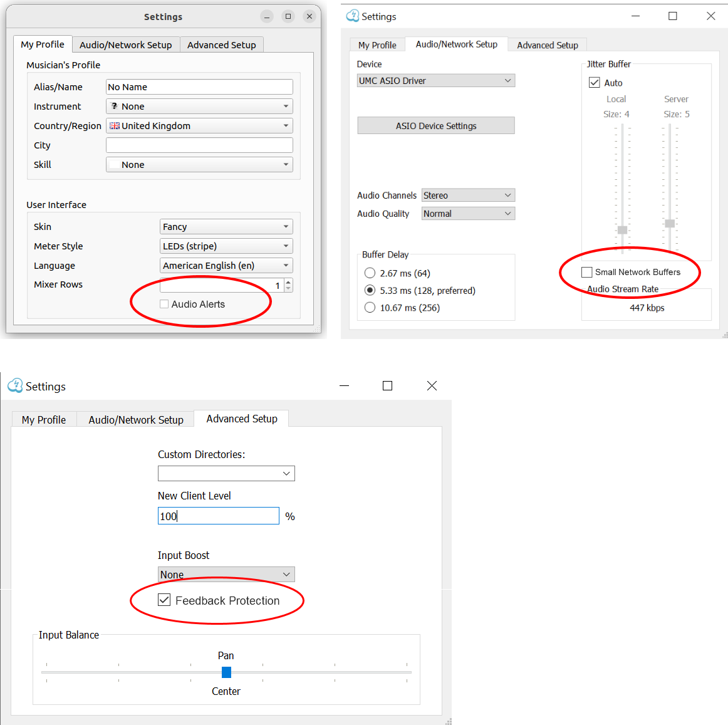Open the UMC ASIO Driver device dropdown
This screenshot has width=728, height=725.
[x=436, y=81]
